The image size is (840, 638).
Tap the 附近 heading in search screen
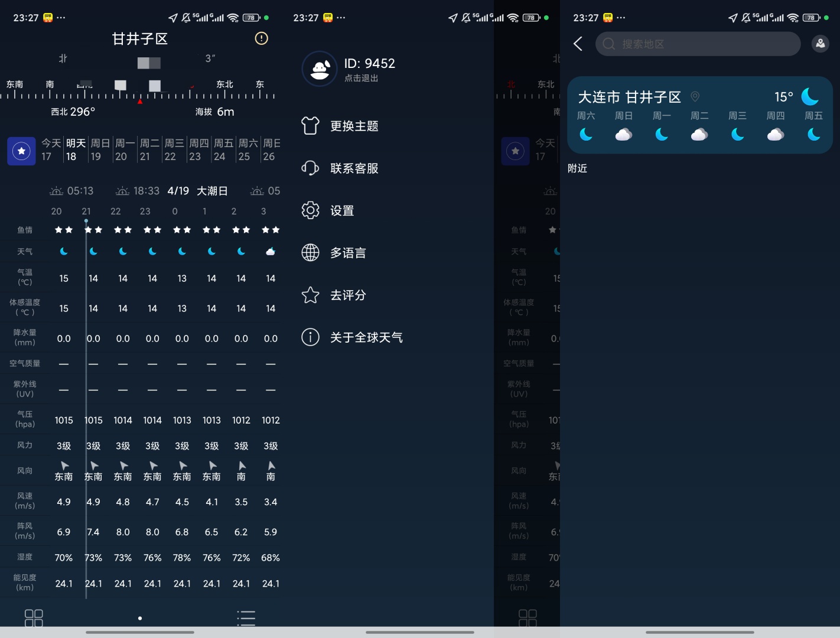coord(577,168)
